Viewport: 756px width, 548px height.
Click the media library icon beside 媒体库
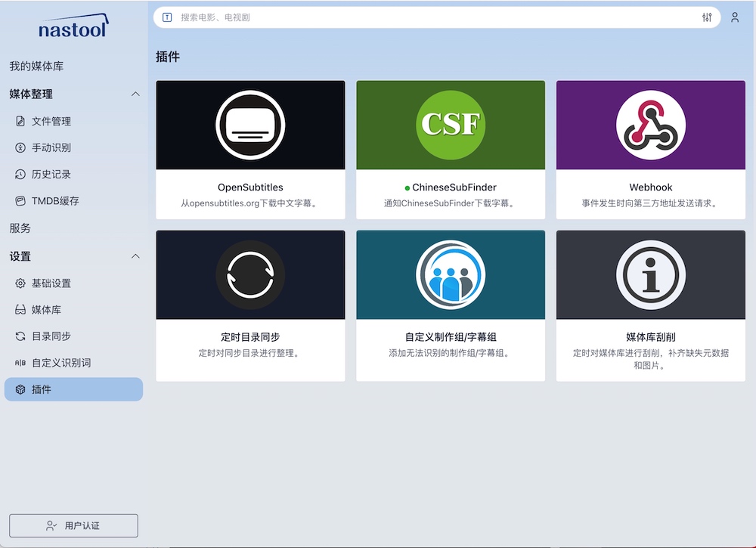[20, 309]
